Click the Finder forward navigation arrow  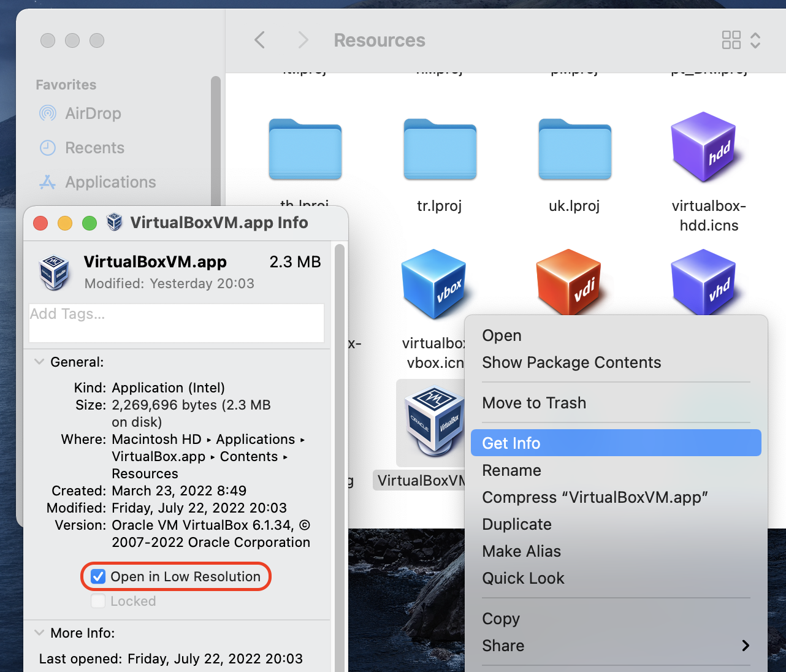point(303,40)
